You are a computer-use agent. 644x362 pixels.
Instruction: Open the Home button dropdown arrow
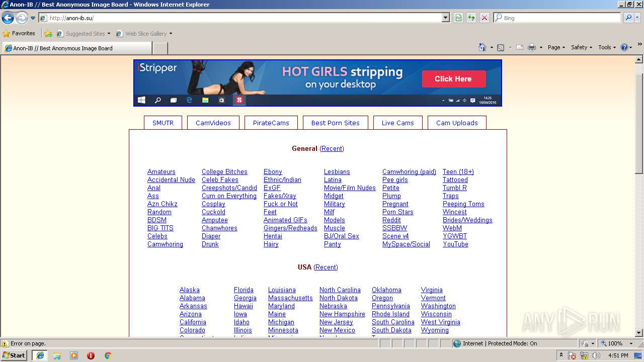coord(492,47)
